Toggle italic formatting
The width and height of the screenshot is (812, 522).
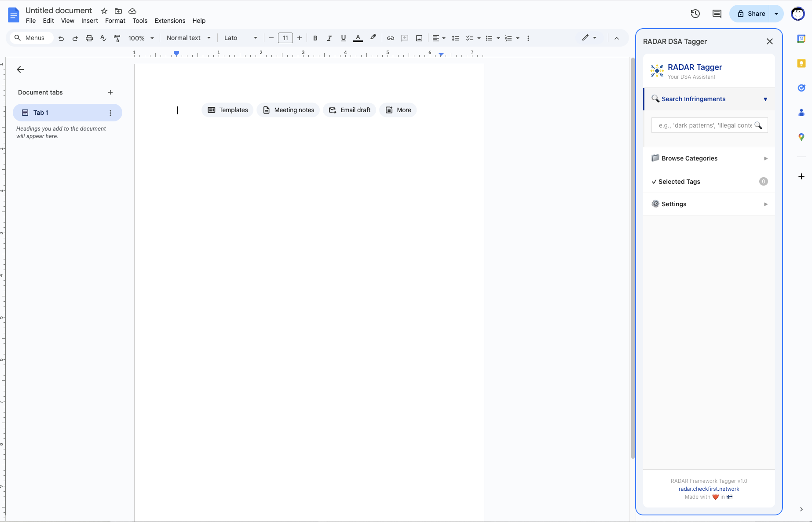(329, 38)
